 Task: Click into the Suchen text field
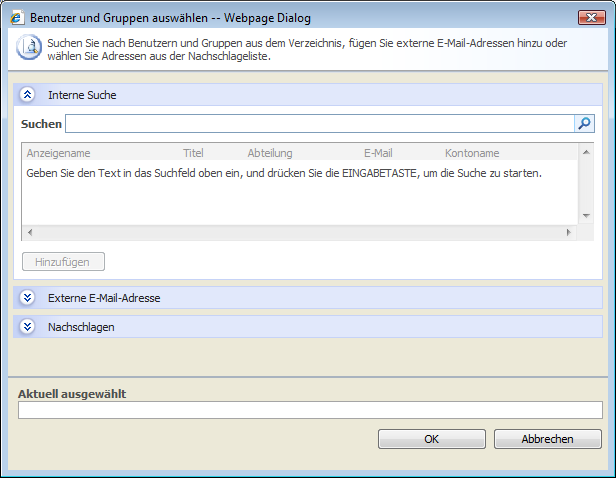(319, 124)
